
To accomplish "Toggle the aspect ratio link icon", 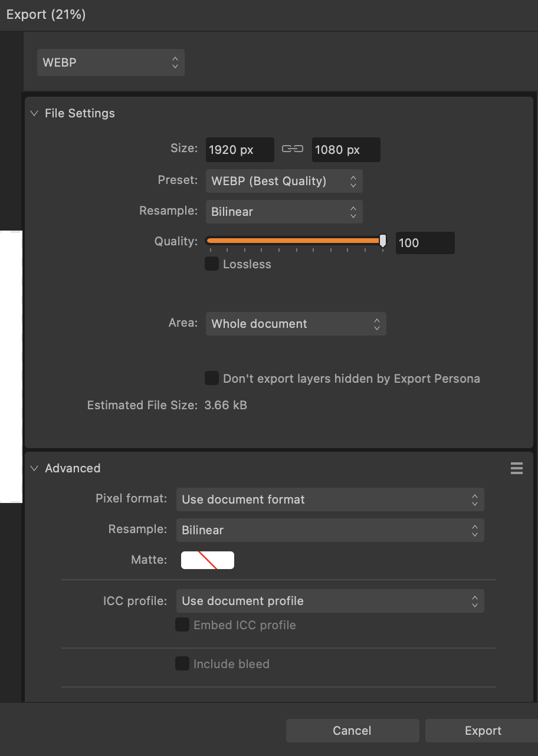I will point(293,149).
